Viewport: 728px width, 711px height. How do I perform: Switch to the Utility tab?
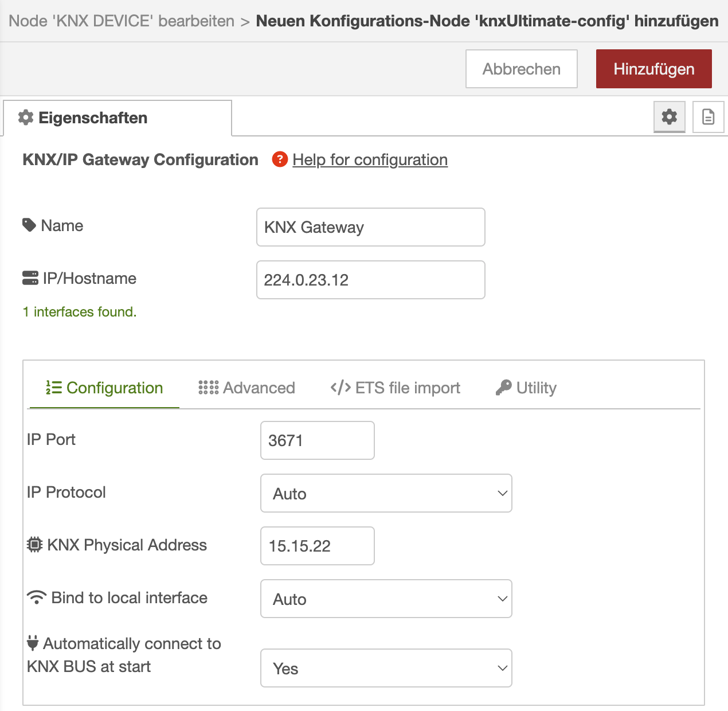point(526,388)
